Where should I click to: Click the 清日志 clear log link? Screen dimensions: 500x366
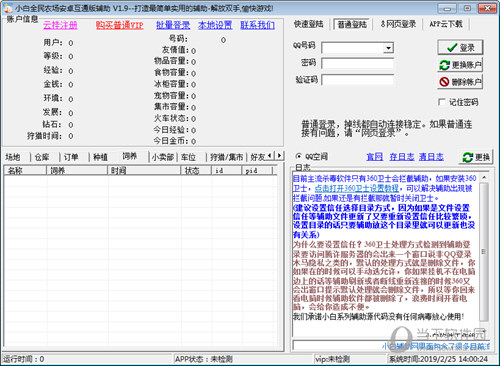coord(431,157)
